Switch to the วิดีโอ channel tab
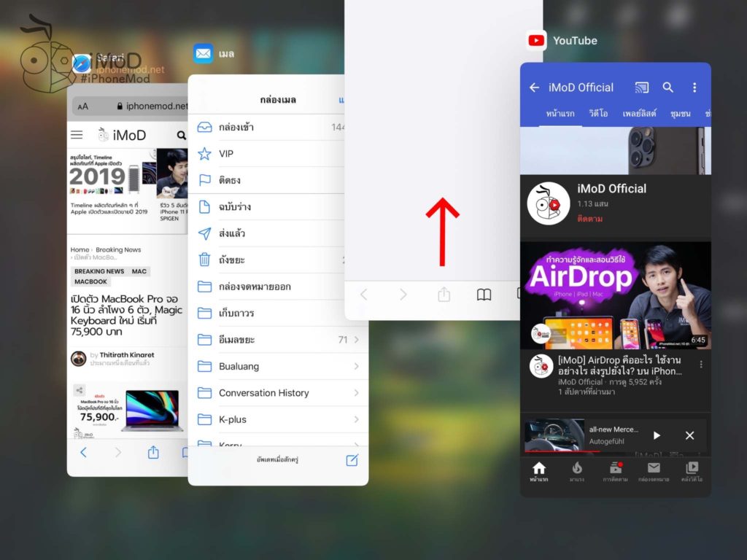This screenshot has height=560, width=747. tap(598, 114)
